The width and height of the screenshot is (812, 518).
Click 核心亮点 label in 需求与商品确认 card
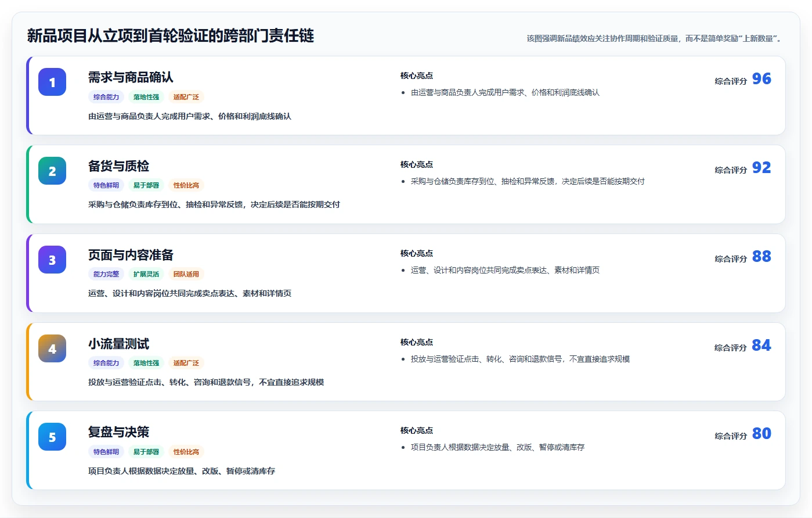[417, 75]
